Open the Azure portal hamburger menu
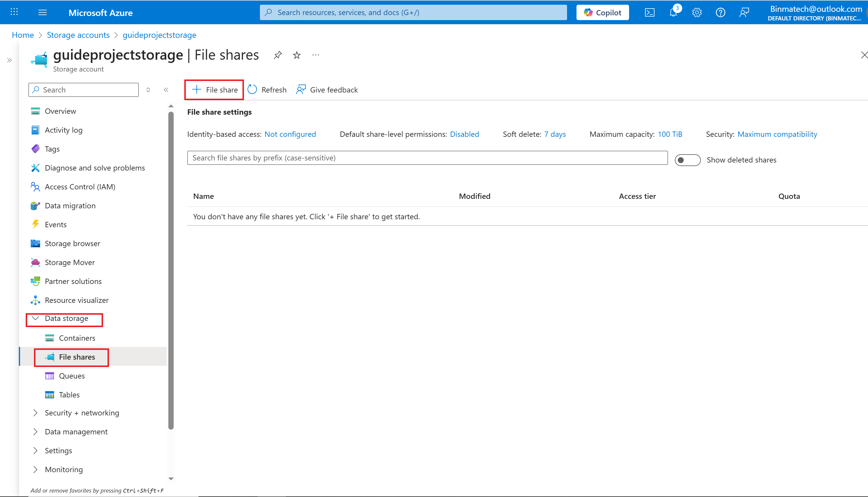This screenshot has height=497, width=868. [x=42, y=13]
